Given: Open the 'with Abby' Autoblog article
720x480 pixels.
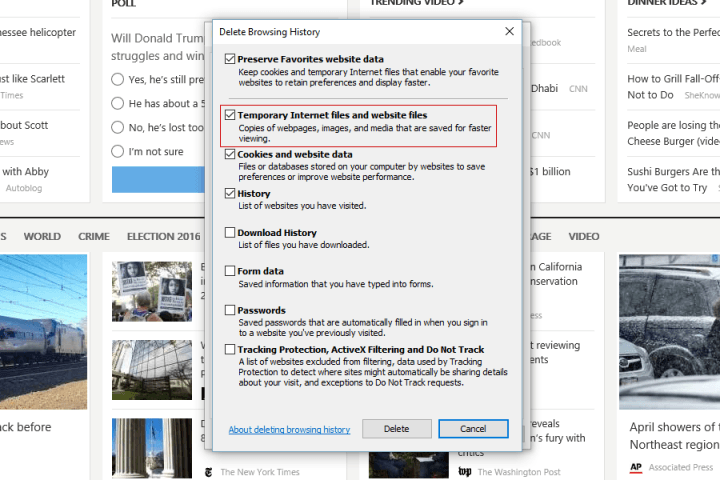Looking at the screenshot, I should pos(25,171).
